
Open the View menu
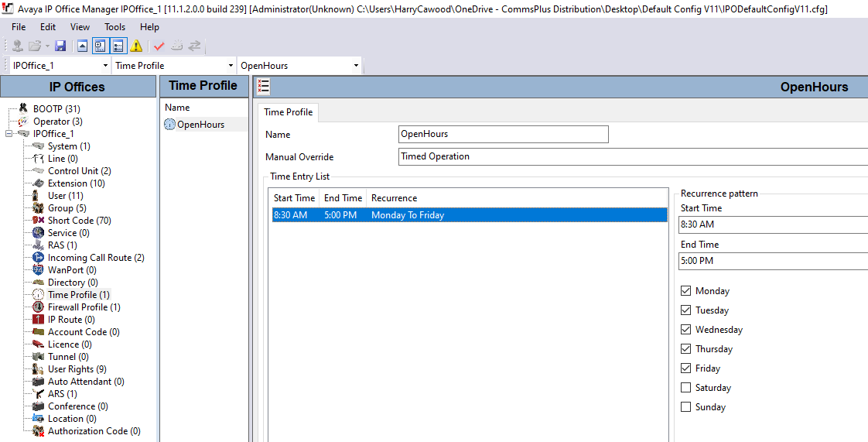80,27
